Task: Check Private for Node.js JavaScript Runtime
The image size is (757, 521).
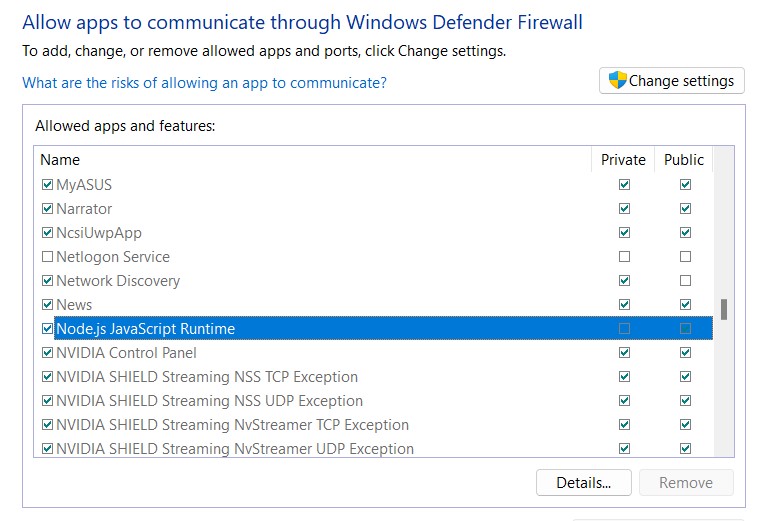Action: tap(625, 329)
